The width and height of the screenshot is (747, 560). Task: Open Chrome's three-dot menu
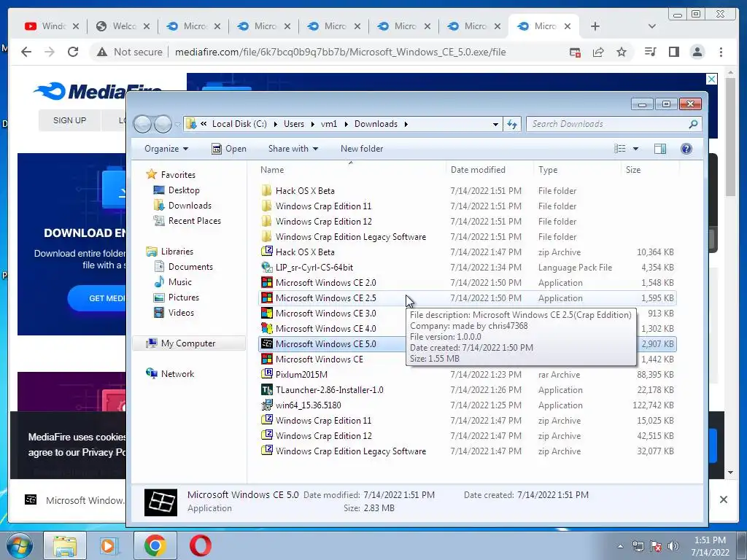721,52
